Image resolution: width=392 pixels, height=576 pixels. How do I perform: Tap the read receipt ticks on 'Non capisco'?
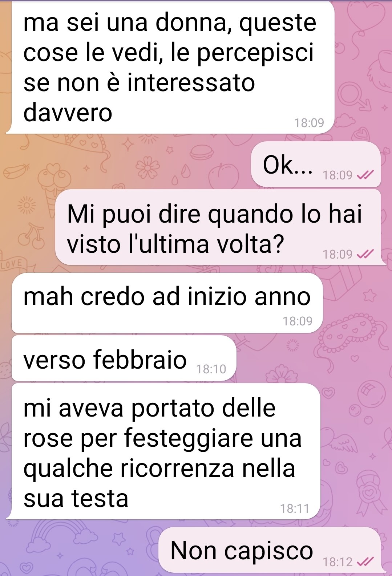tap(365, 562)
